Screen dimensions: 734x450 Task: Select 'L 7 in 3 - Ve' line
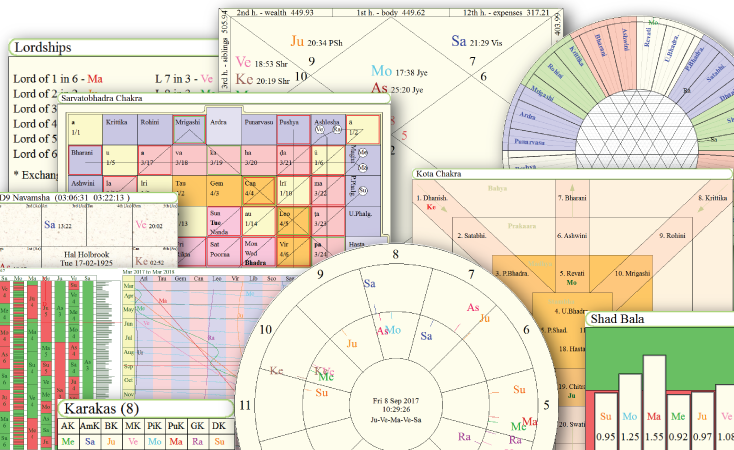pyautogui.click(x=184, y=79)
